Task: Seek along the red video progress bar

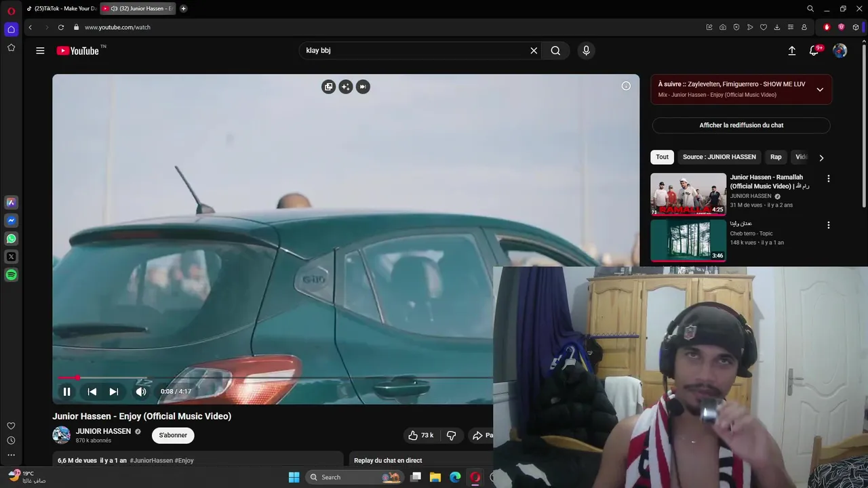Action: click(275, 378)
